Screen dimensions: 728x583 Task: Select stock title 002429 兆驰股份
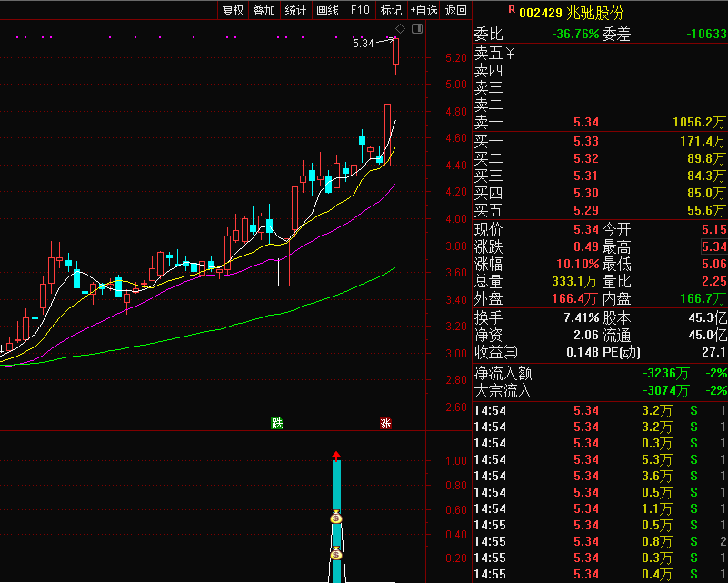(x=571, y=13)
